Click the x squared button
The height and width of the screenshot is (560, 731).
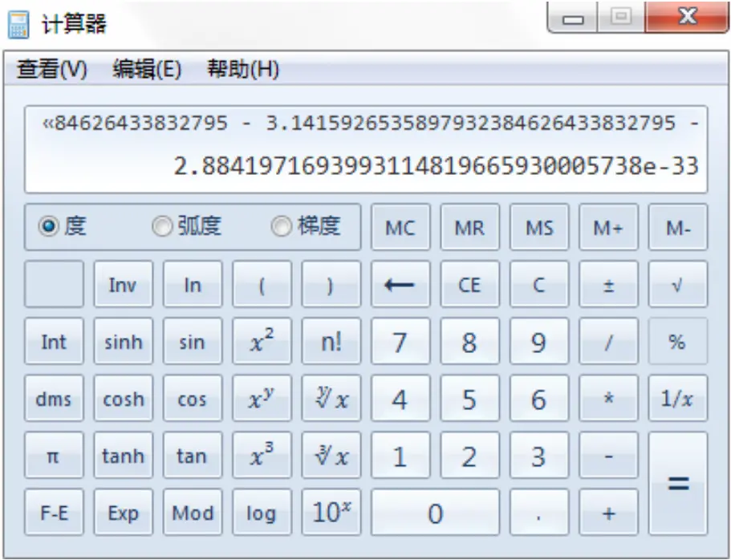(x=261, y=342)
